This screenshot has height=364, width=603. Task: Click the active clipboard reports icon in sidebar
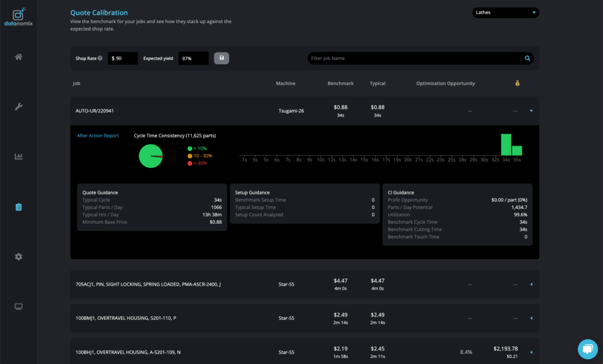point(18,207)
